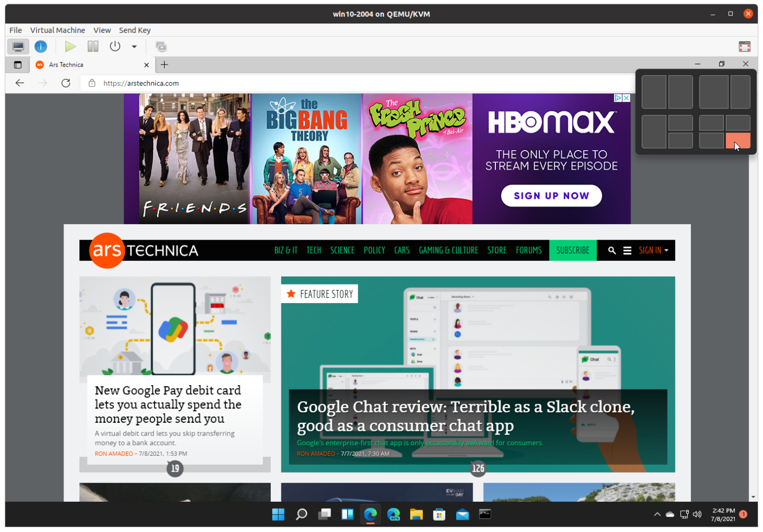Open the clock showing 2:42 PM
Image resolution: width=763 pixels, height=532 pixels.
[723, 515]
